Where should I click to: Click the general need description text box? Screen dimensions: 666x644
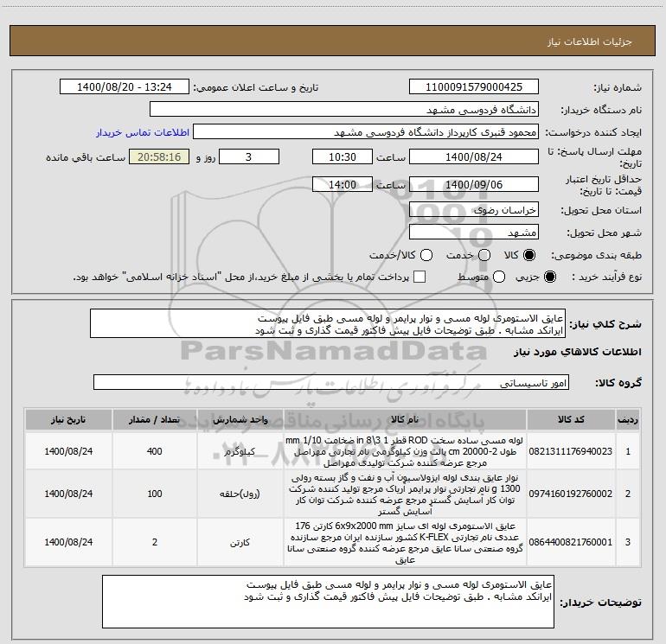328,324
